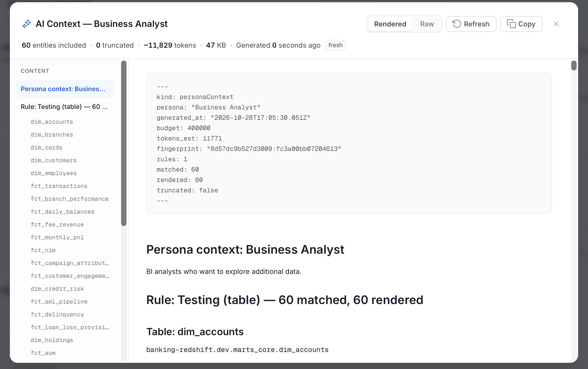This screenshot has height=369, width=588.
Task: Jump to dim_cards in content list
Action: (x=46, y=147)
